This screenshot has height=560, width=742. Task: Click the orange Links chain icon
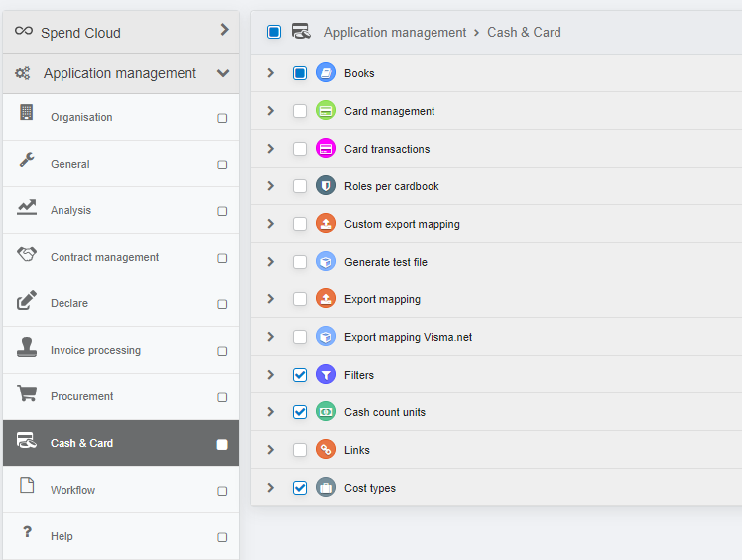tap(326, 450)
